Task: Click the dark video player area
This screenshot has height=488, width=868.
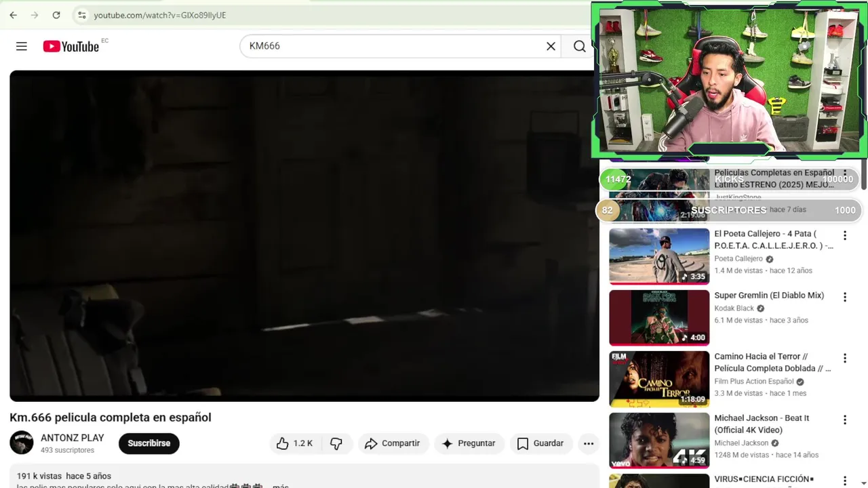Action: point(304,236)
